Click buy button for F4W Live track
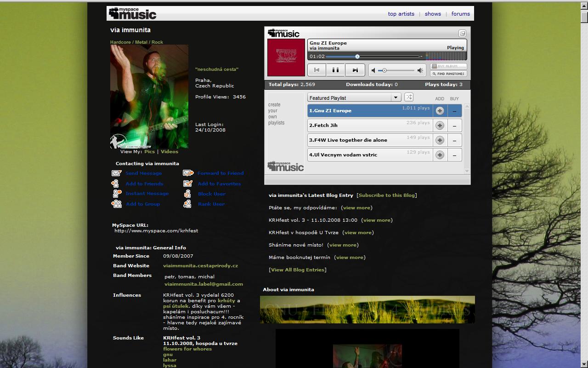Viewport: 588px width, 368px height. tap(454, 140)
